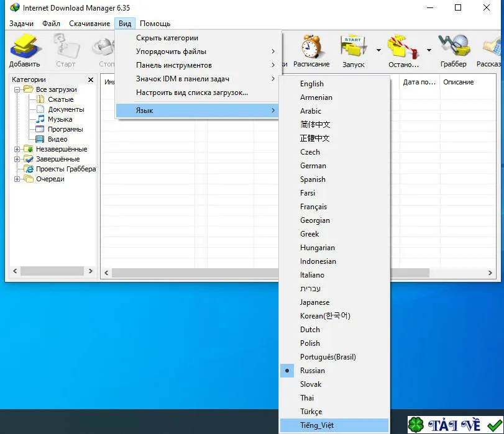Expand the Завершённые tree node
Image resolution: width=504 pixels, height=434 pixels.
click(x=17, y=160)
